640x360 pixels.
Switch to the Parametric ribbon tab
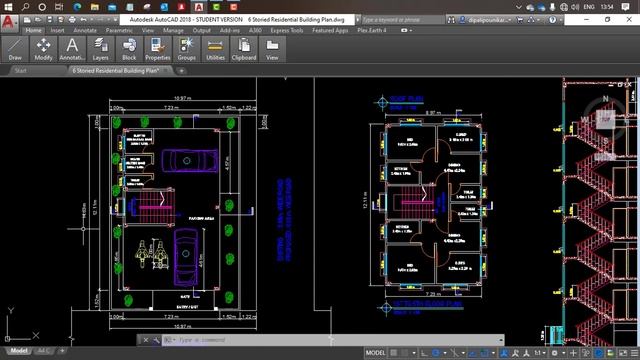119,30
